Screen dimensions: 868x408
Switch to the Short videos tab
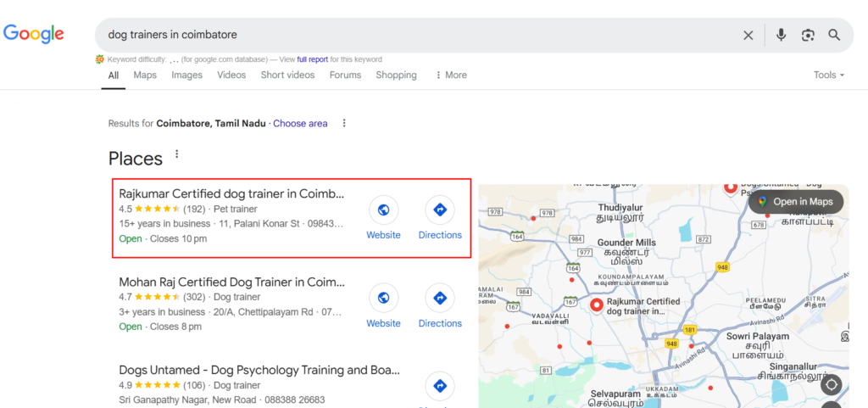point(287,75)
